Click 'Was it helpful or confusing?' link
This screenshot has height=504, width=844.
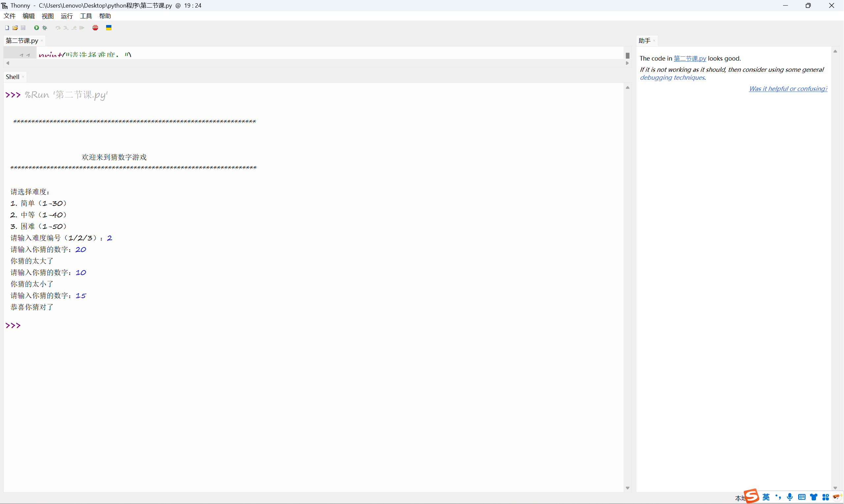point(788,89)
